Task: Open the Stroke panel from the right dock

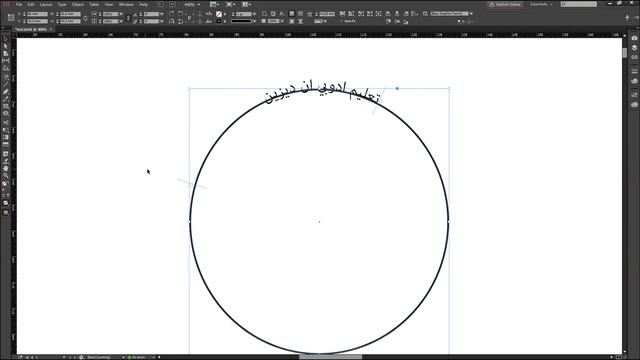Action: (x=634, y=71)
